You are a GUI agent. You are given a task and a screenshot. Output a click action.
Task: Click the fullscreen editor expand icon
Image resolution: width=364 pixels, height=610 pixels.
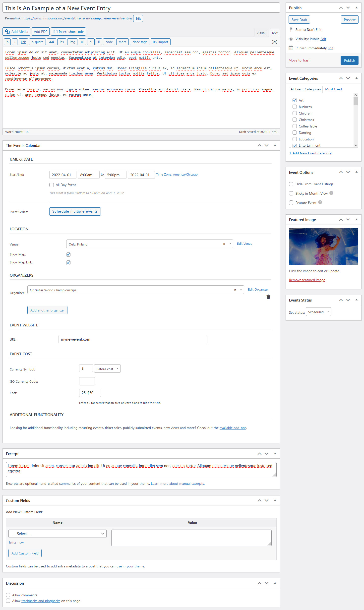(274, 42)
